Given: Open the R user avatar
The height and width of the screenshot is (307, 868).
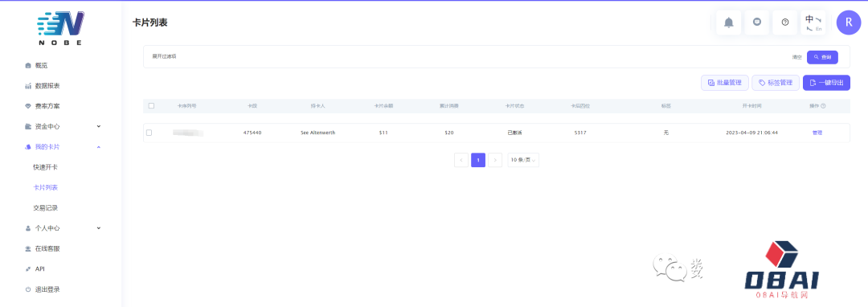Looking at the screenshot, I should [849, 23].
